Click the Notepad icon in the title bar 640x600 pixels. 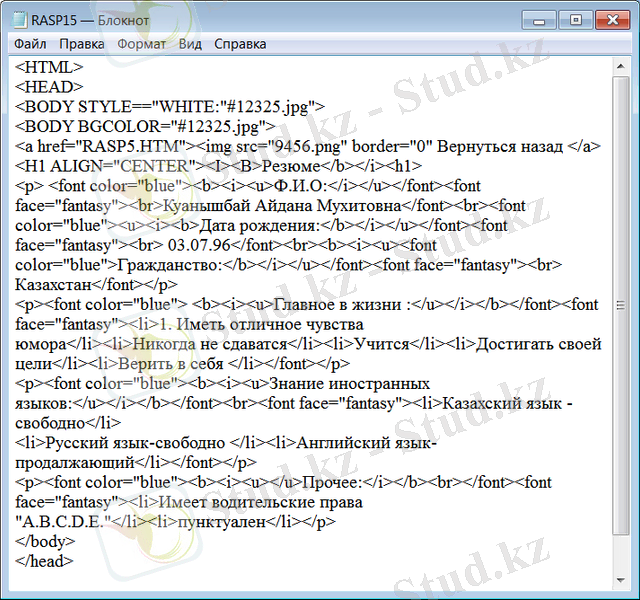tap(19, 20)
